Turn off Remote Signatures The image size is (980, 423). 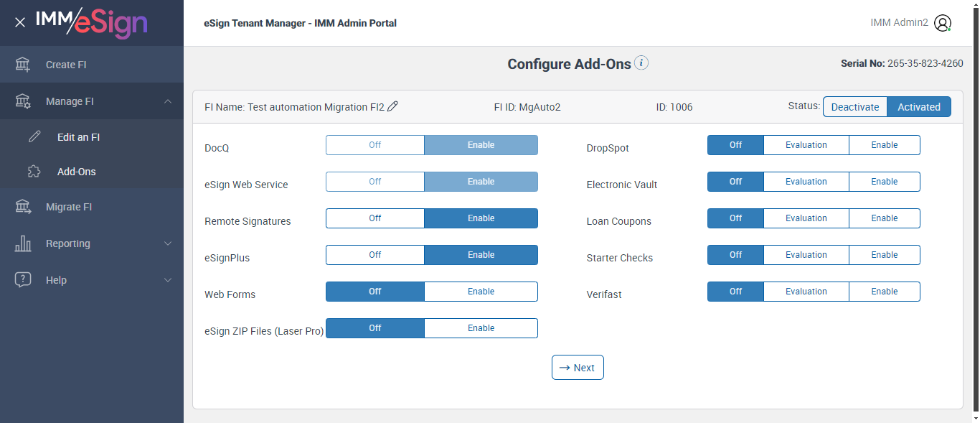pos(375,218)
